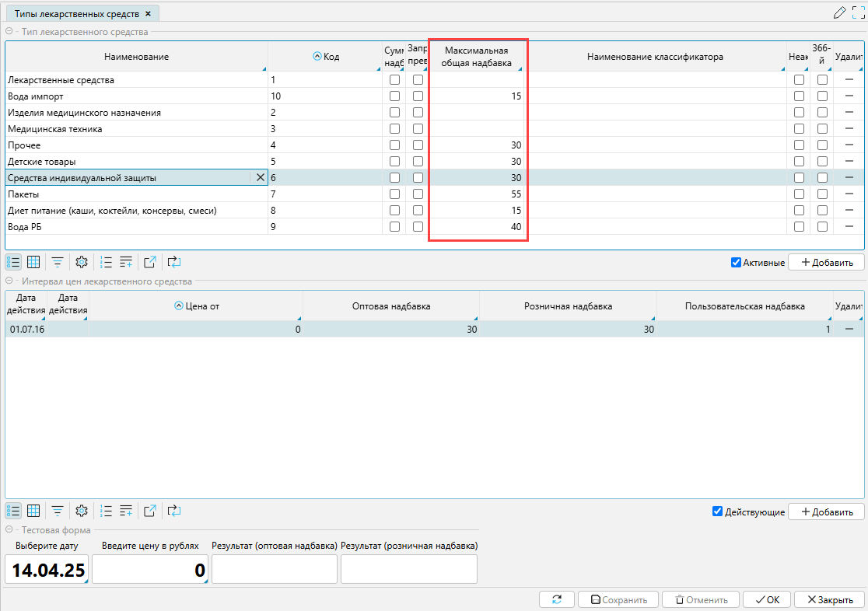Tick the 366-й checkbox for Пакеты row
This screenshot has height=611, width=868.
click(x=822, y=194)
